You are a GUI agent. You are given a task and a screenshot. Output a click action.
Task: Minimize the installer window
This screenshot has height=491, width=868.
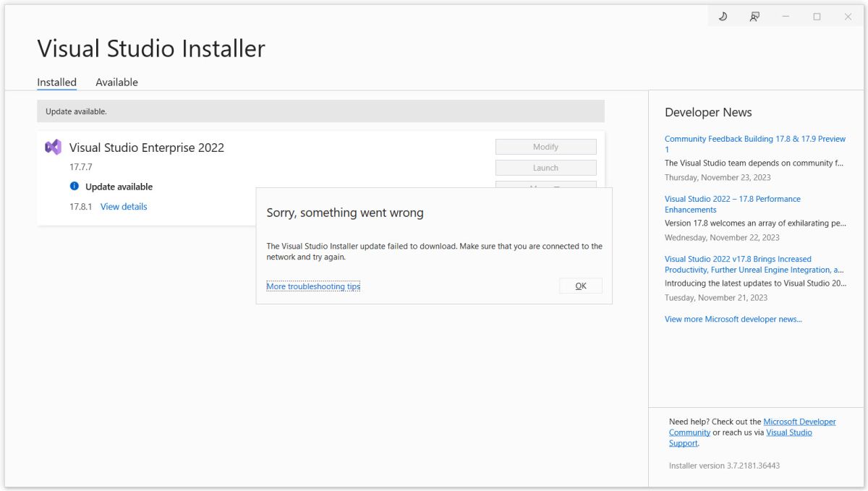[x=786, y=17]
